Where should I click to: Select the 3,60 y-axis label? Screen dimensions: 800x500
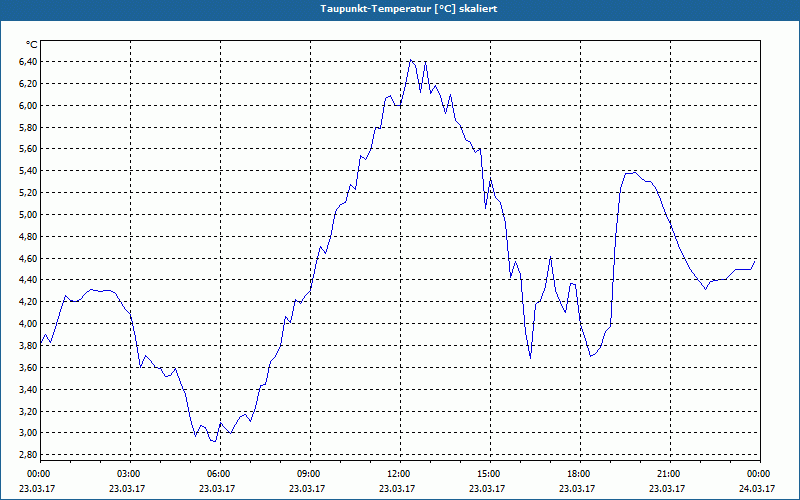[28, 368]
